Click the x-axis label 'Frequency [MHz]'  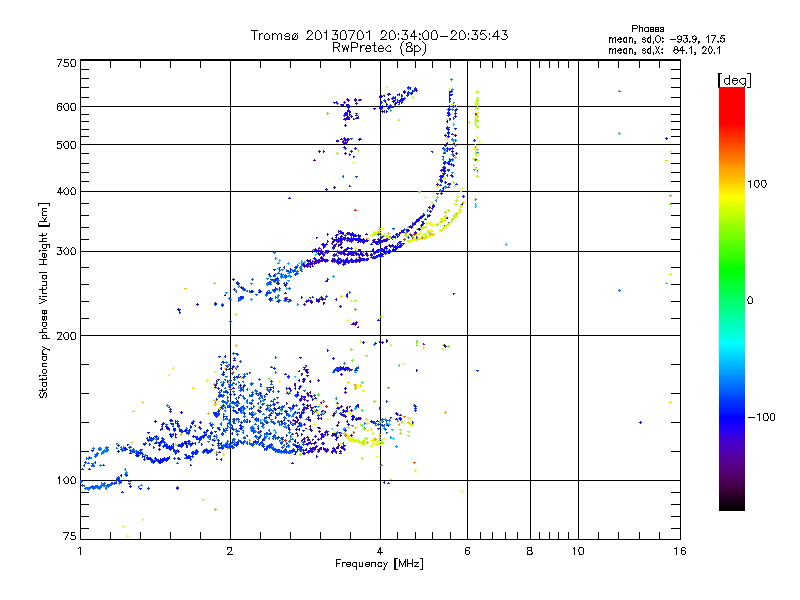click(379, 564)
